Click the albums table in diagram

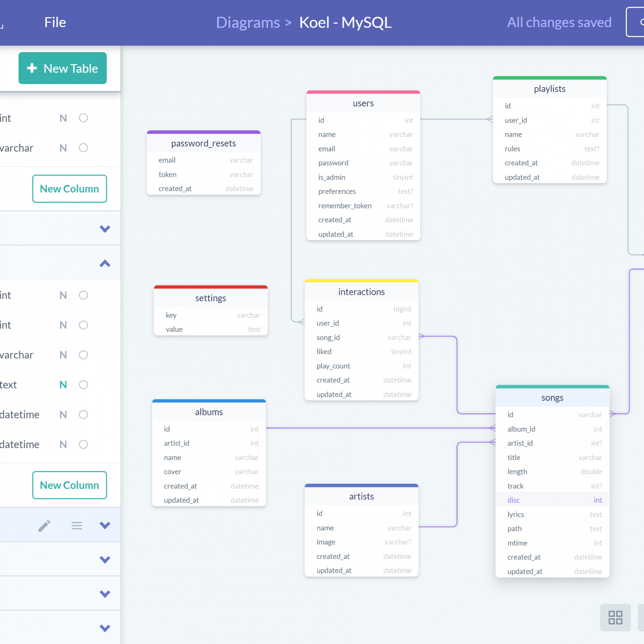tap(208, 412)
